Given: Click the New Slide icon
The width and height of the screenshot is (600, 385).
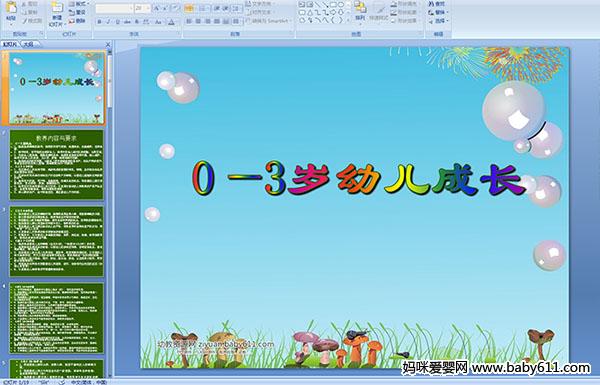Looking at the screenshot, I should 57,8.
